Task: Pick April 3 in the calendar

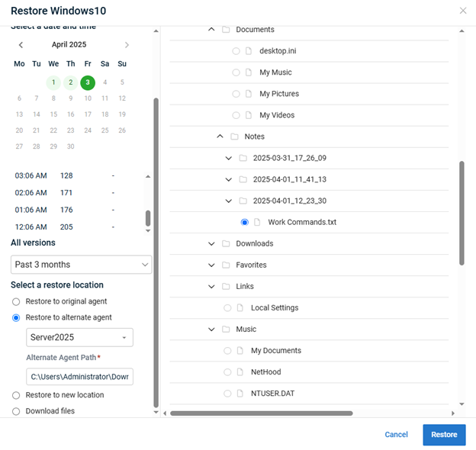Action: [x=88, y=82]
